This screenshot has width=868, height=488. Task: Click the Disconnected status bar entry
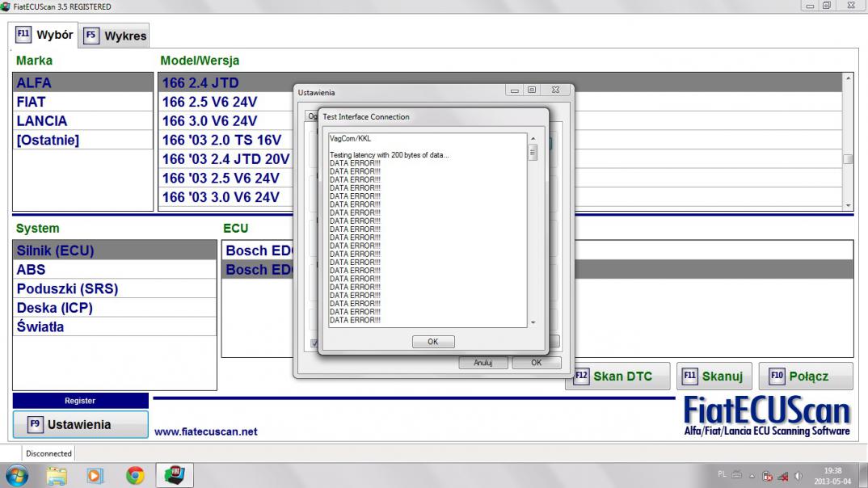pyautogui.click(x=48, y=454)
